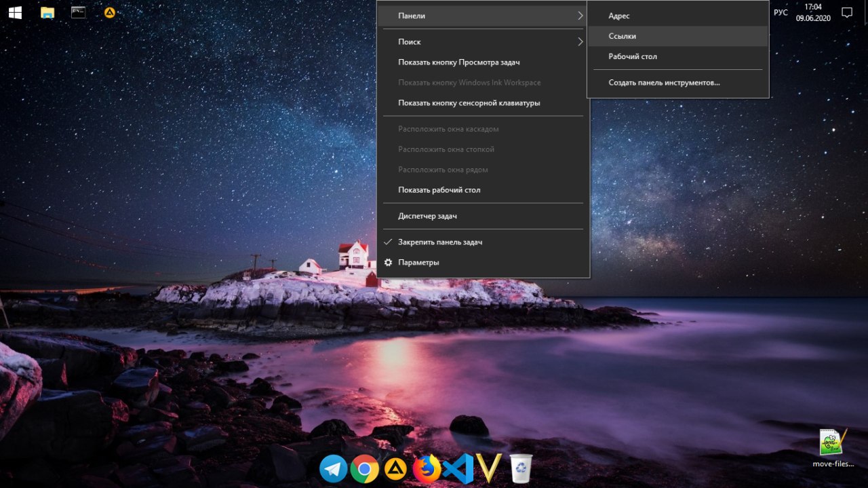Launch Firefox from the dock

(x=427, y=468)
